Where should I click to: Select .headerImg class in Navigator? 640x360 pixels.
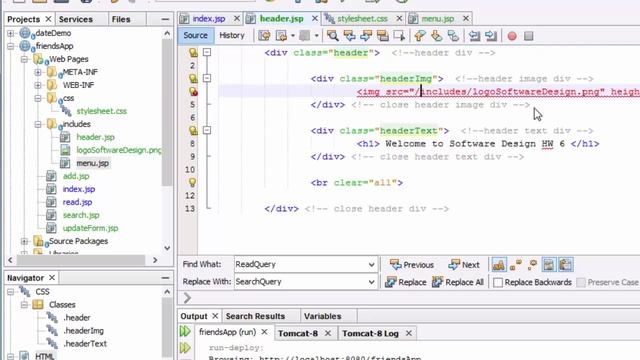pos(83,331)
